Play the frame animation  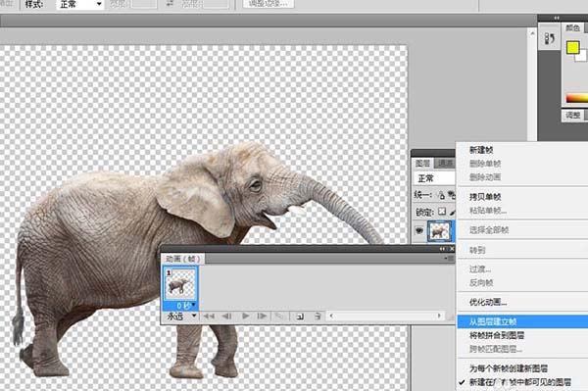coord(246,316)
